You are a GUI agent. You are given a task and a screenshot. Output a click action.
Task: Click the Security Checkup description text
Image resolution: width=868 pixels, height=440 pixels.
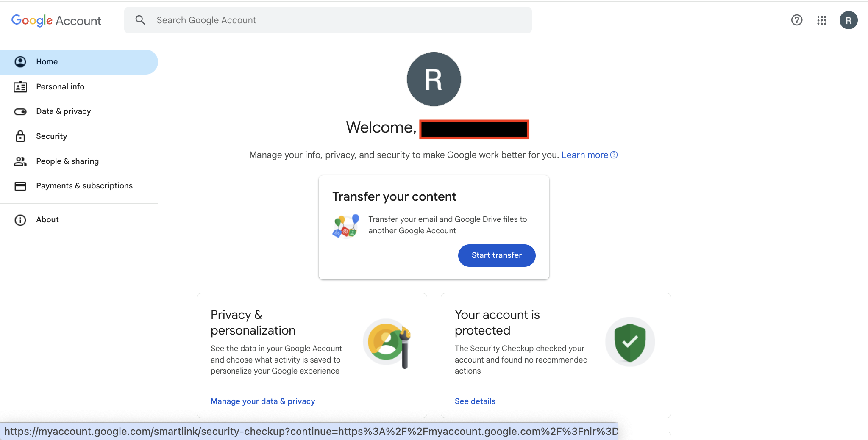click(x=521, y=360)
